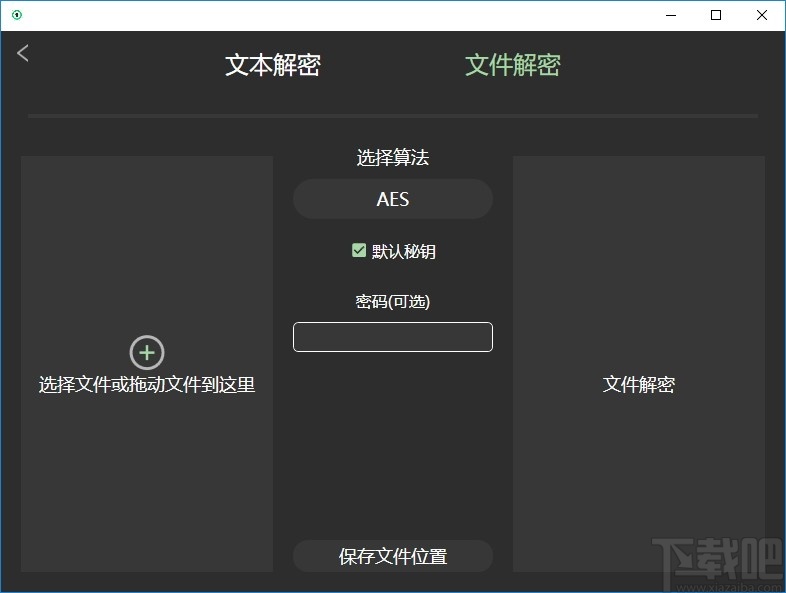Click the 选择文件或拖动文件到这里 file drop area

[x=147, y=364]
